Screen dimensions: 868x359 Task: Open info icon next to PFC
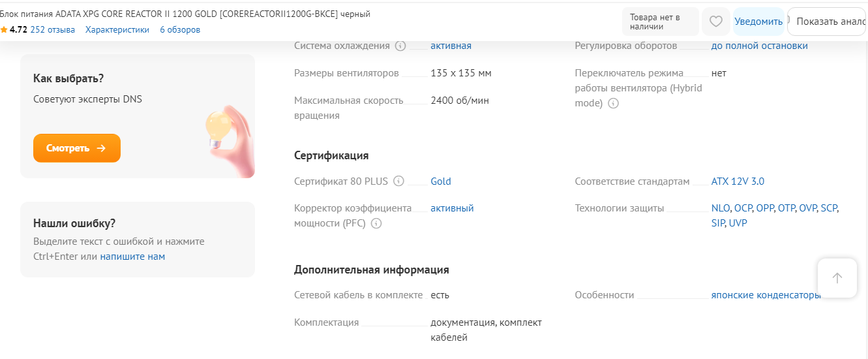tap(376, 223)
